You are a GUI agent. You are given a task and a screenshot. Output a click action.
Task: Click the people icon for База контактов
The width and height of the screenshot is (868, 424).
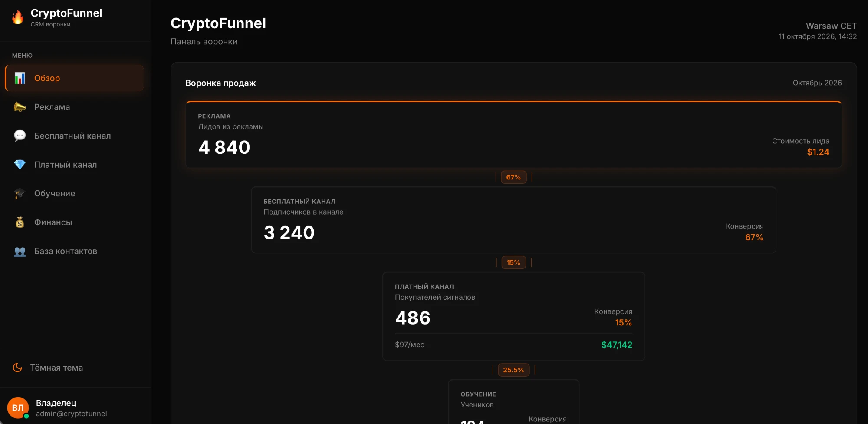click(x=20, y=251)
